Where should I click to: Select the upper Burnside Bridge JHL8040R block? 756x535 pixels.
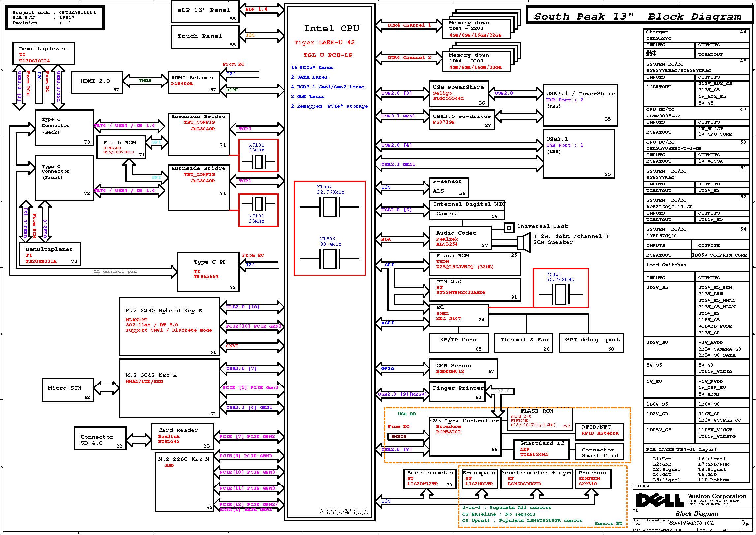(x=198, y=134)
